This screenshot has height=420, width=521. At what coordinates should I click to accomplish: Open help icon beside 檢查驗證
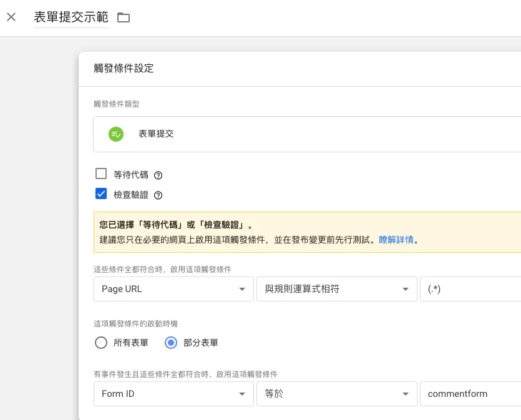pos(158,195)
